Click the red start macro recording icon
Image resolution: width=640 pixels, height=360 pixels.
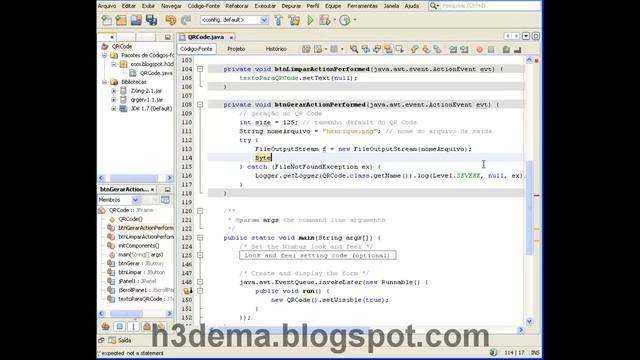[479, 49]
